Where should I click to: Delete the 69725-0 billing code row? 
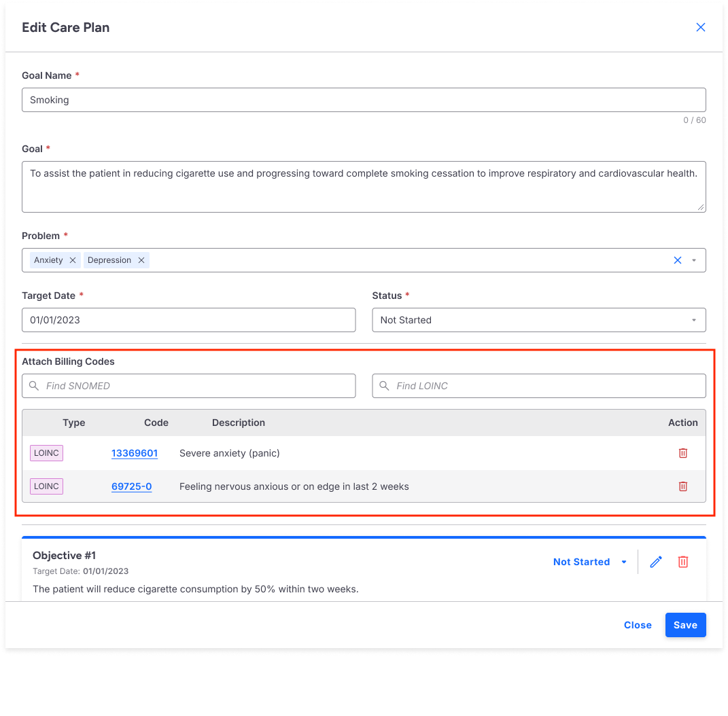[683, 486]
